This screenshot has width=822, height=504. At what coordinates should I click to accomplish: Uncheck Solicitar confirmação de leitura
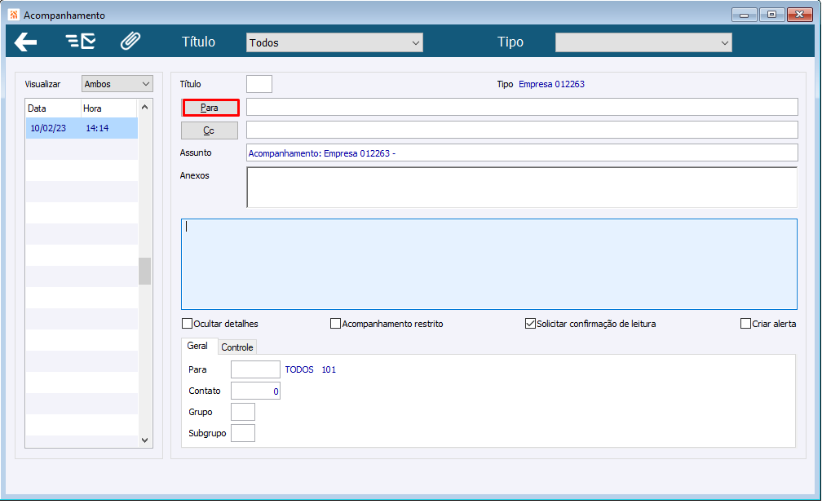coord(530,324)
